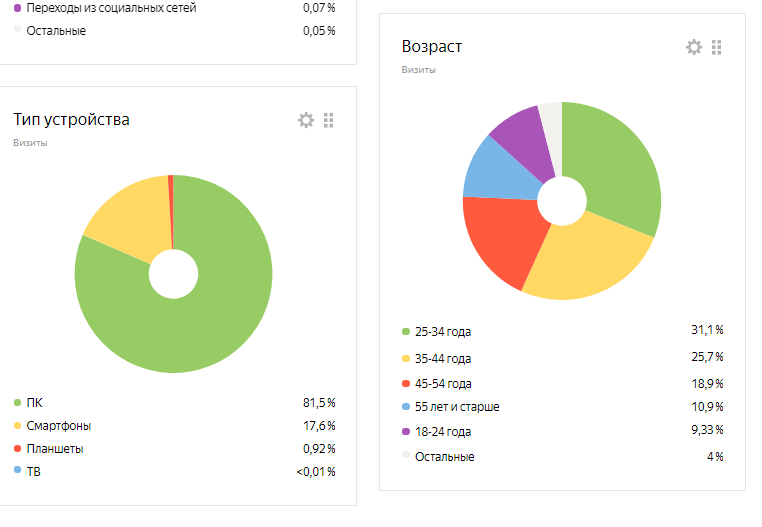Image resolution: width=762 pixels, height=527 pixels.
Task: Toggle the Смартфоны legend item
Action: (55, 426)
